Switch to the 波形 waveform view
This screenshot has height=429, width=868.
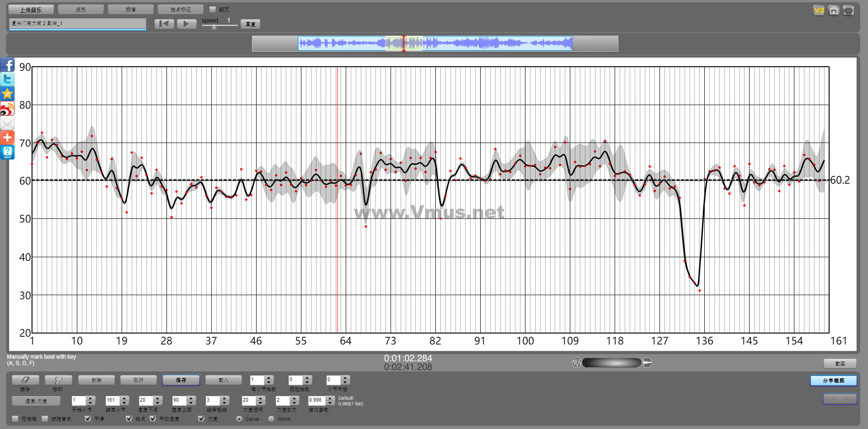81,10
